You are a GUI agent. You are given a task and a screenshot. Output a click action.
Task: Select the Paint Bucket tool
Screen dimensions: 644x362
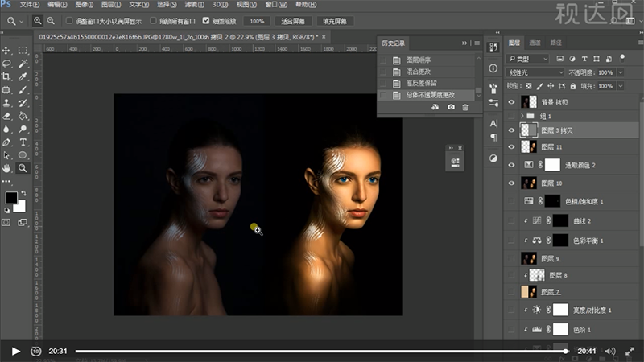tap(23, 116)
